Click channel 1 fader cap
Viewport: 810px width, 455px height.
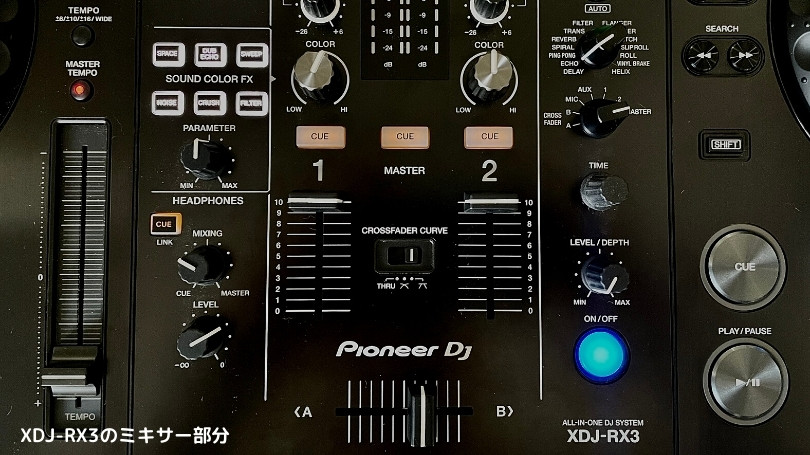(x=316, y=202)
